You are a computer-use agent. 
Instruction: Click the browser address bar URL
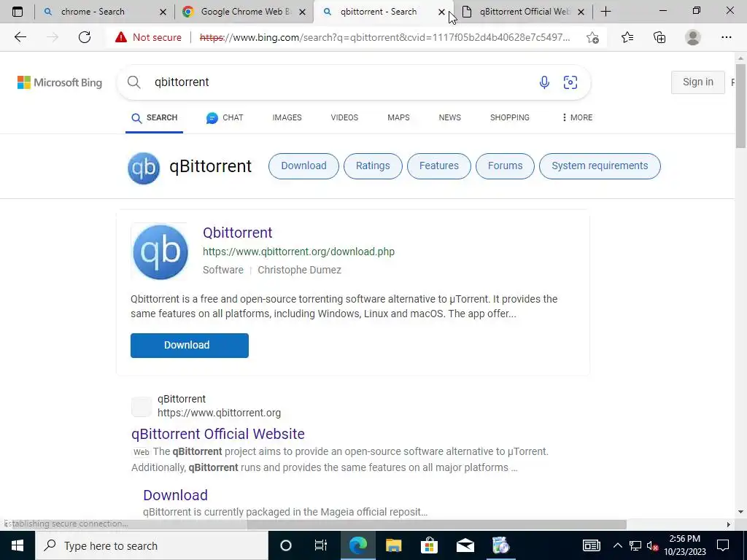click(384, 37)
